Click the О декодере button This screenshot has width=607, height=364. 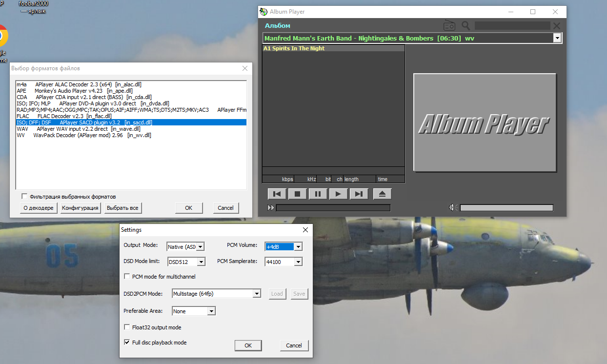[39, 208]
